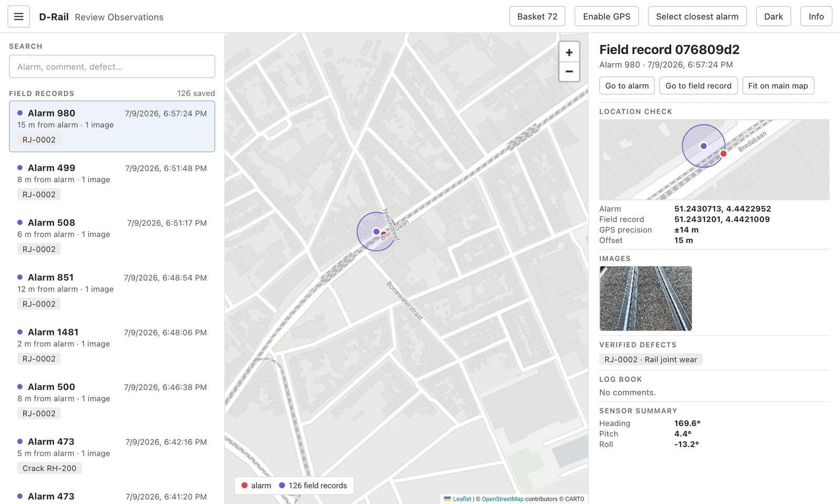Open the OpenStreetMap link
This screenshot has height=504, width=840.
coord(502,499)
